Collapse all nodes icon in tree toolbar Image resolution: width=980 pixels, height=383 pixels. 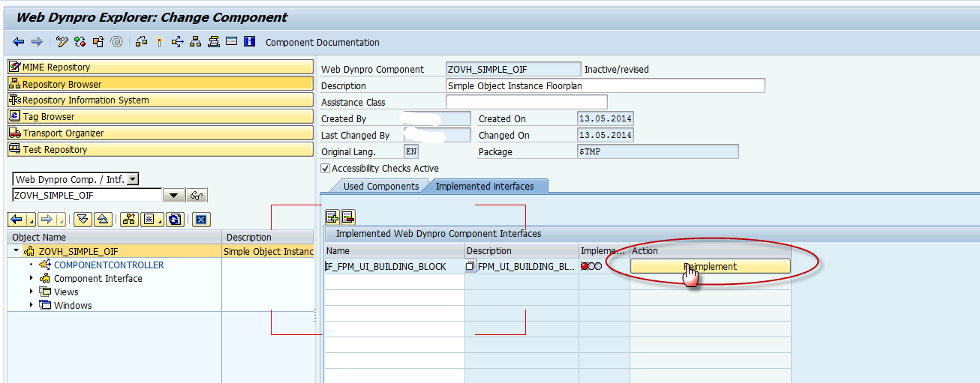pos(104,220)
